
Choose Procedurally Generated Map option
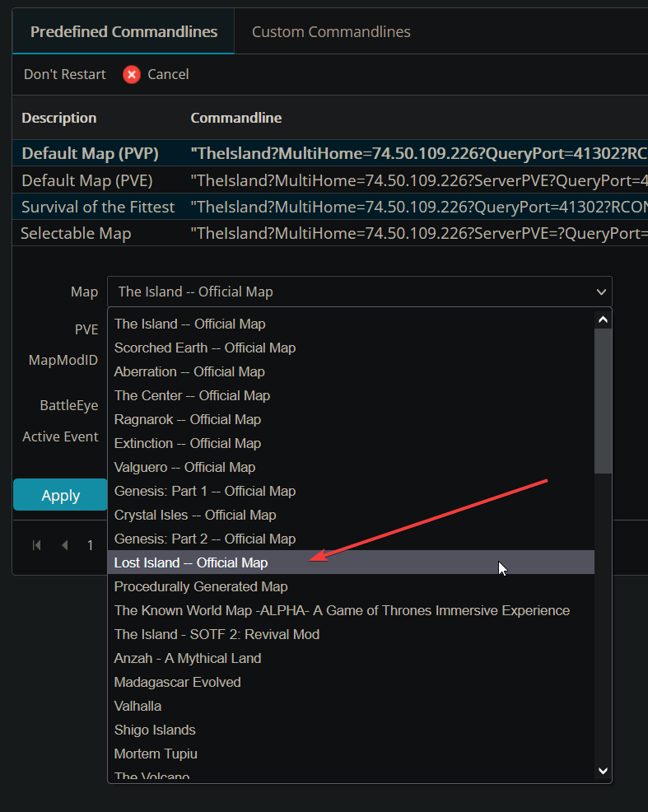[201, 586]
